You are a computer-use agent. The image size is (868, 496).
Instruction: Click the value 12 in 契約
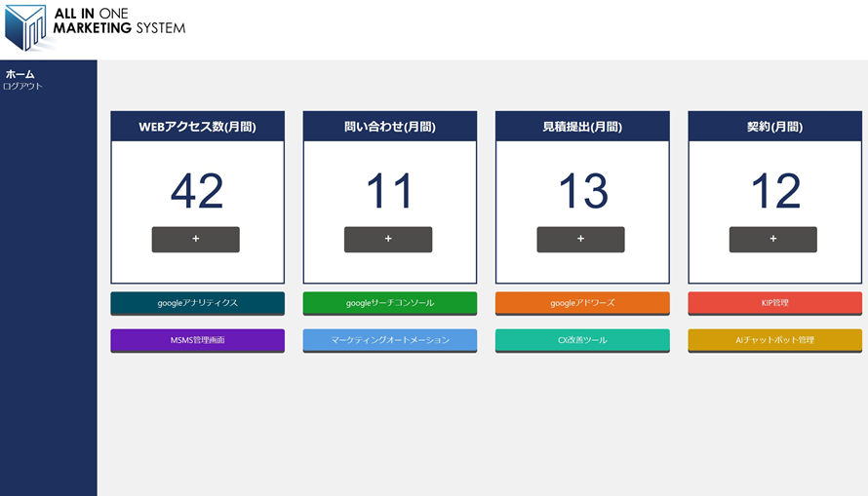[x=776, y=191]
